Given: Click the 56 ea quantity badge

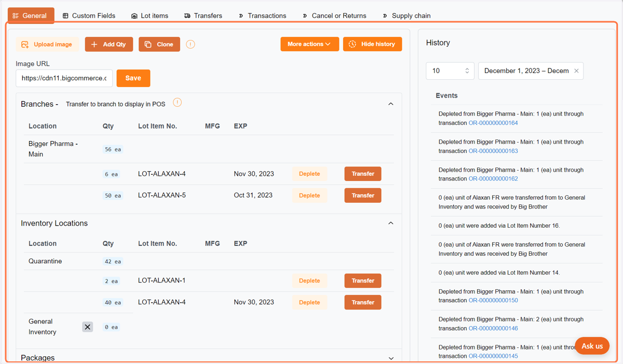Looking at the screenshot, I should tap(113, 149).
